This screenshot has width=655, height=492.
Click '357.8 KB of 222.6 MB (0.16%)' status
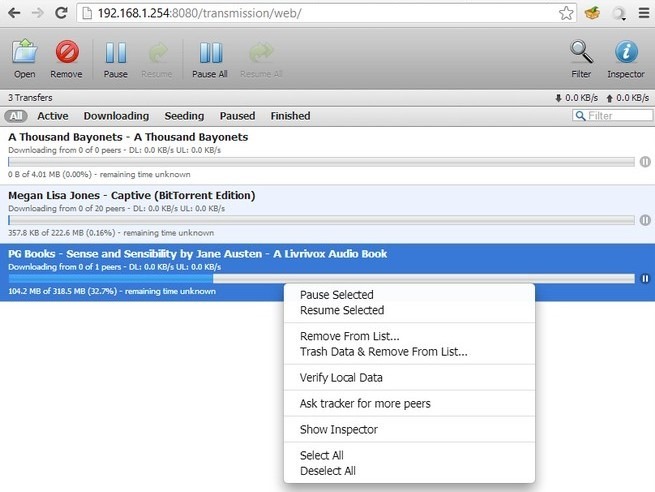click(111, 233)
